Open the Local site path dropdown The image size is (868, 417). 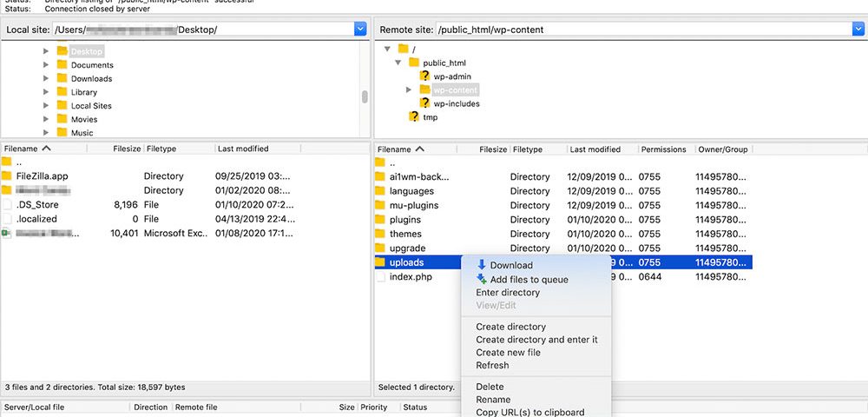coord(360,30)
